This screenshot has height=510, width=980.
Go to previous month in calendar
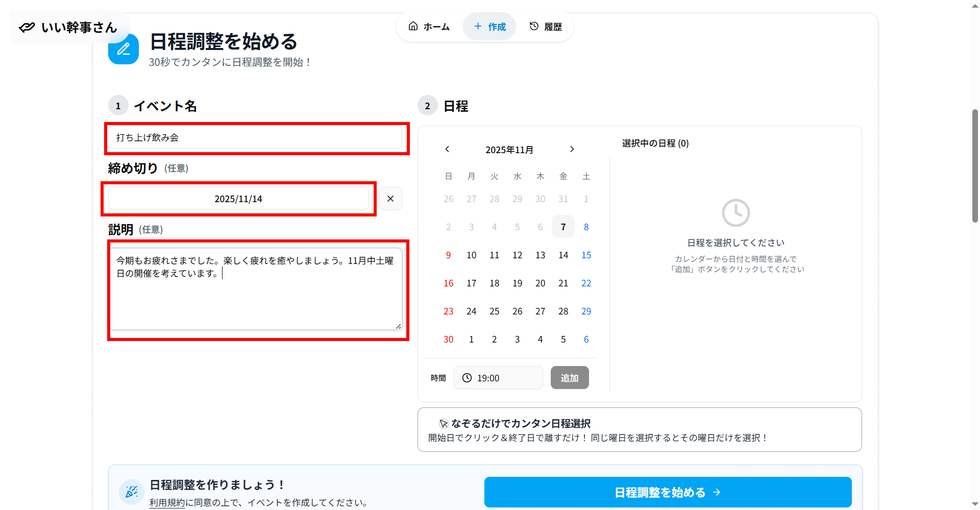point(447,149)
